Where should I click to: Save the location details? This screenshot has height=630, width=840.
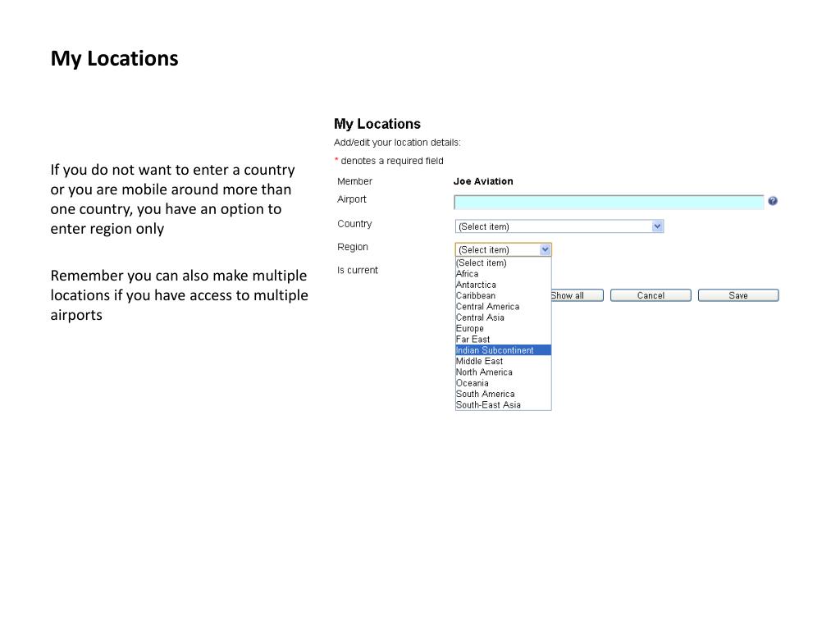(x=738, y=295)
